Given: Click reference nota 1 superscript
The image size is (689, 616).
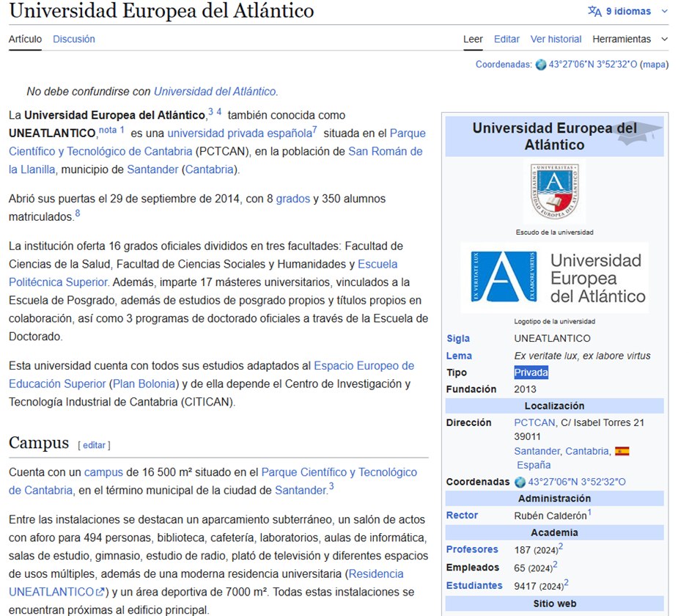Looking at the screenshot, I should 111,130.
